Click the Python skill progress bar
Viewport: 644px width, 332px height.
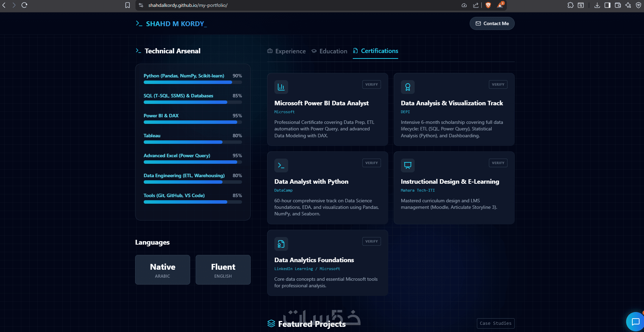[x=193, y=82]
